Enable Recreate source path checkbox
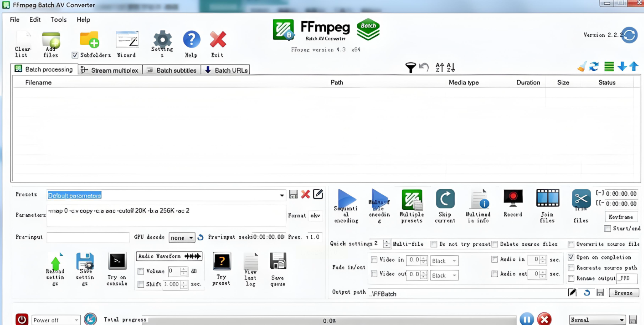This screenshot has width=644, height=325. coord(571,268)
